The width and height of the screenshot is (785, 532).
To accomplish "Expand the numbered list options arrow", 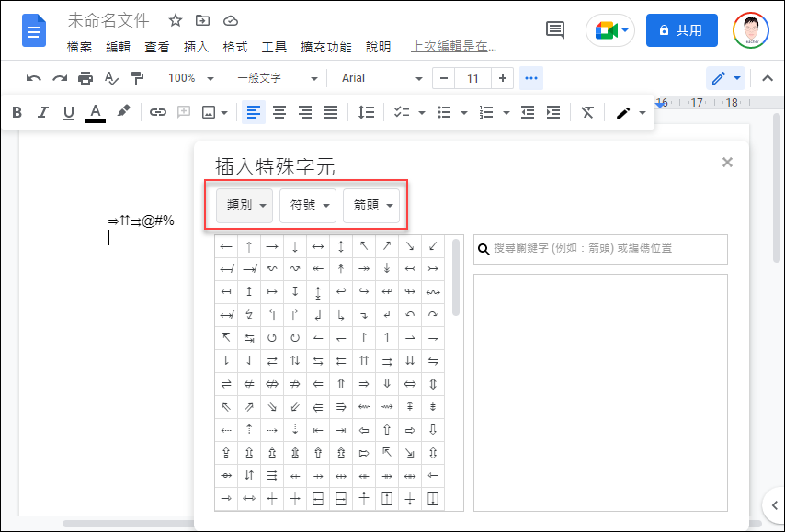I will click(x=506, y=113).
